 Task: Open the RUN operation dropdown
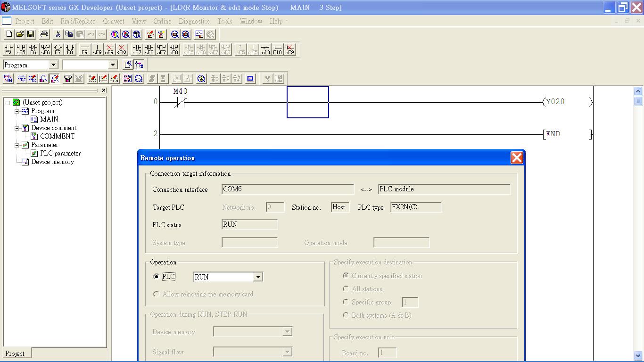(257, 277)
